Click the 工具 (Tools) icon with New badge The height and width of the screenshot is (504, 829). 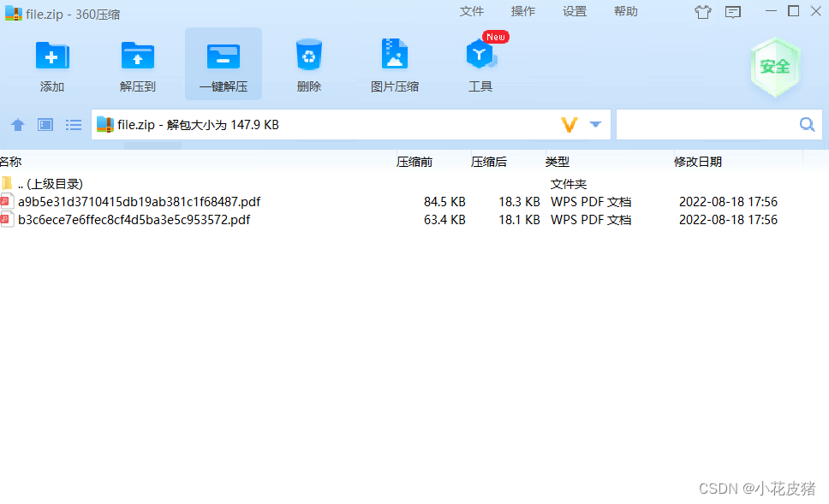[480, 56]
